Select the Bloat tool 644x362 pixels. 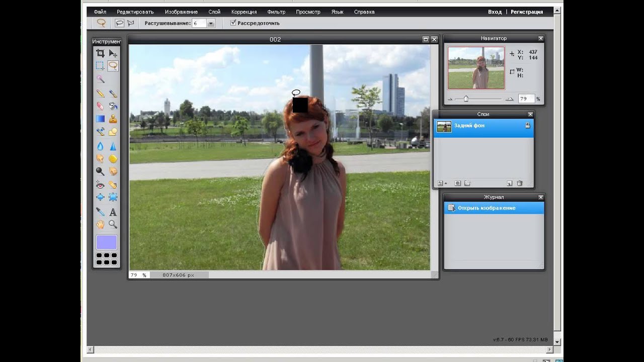pyautogui.click(x=100, y=197)
